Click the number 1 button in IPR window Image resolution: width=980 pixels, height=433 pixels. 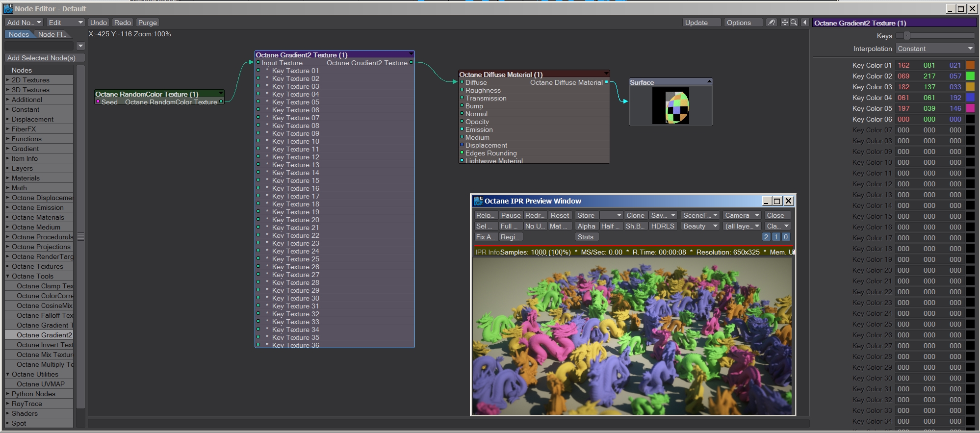776,237
